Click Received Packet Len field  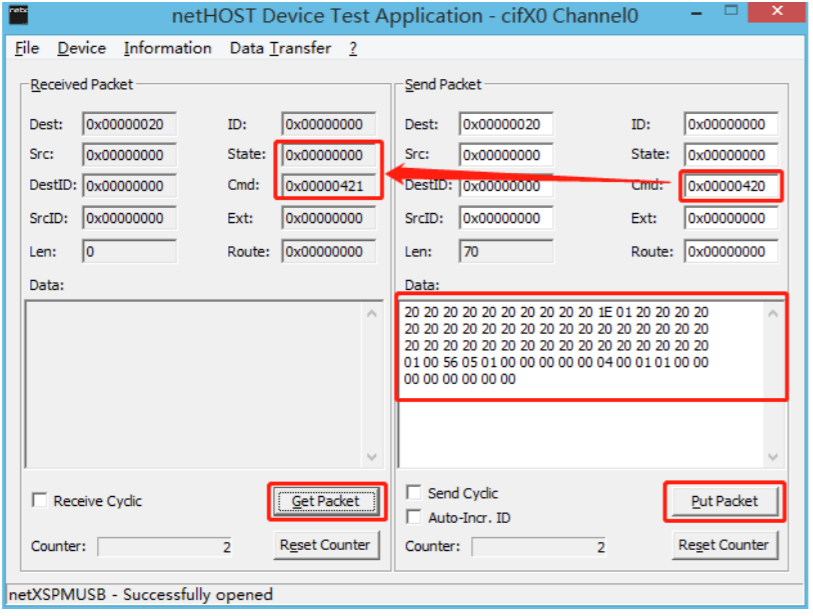[129, 251]
